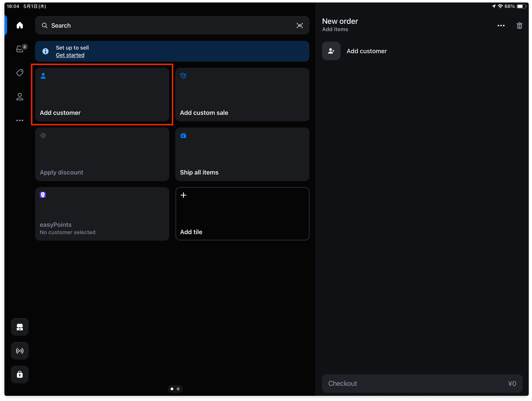This screenshot has width=532, height=401.
Task: Open the Products tag icon in sidebar
Action: (20, 73)
